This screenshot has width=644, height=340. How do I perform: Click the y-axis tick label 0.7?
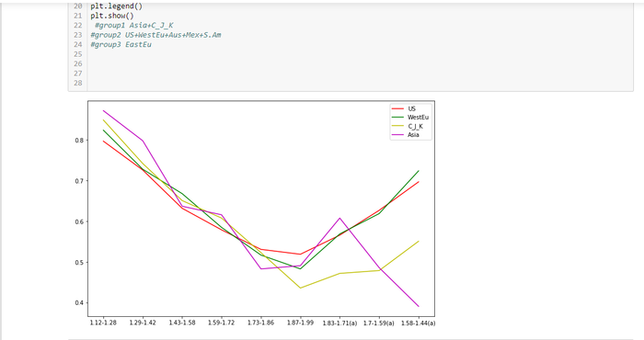pos(79,181)
